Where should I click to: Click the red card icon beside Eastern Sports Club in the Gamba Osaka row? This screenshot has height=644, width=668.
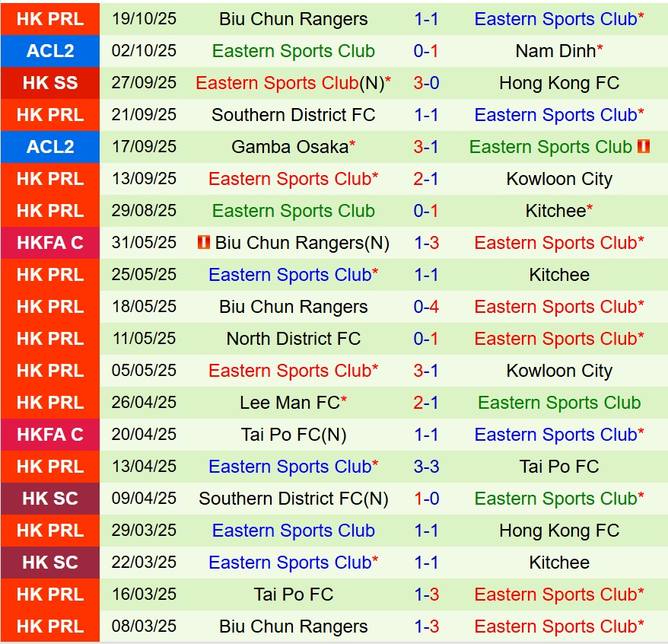click(643, 147)
